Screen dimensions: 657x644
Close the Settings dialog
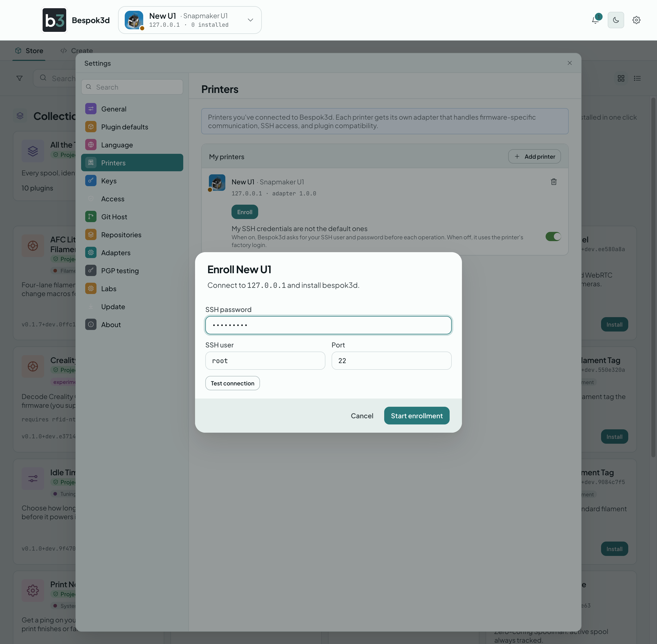point(569,63)
